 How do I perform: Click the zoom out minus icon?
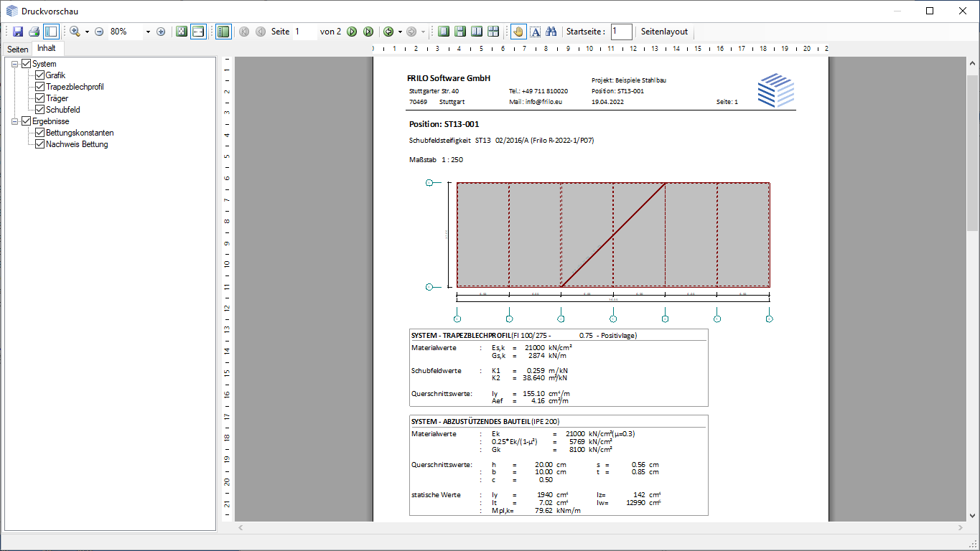pos(99,32)
